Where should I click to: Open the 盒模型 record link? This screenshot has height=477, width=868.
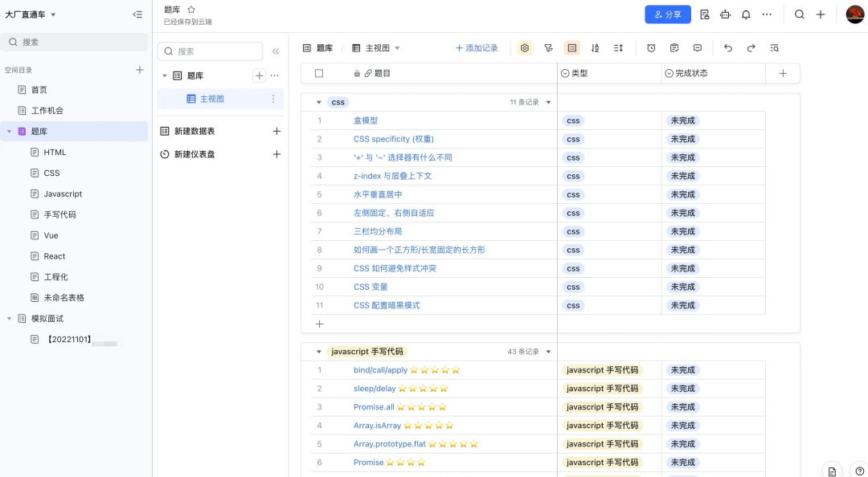[366, 120]
